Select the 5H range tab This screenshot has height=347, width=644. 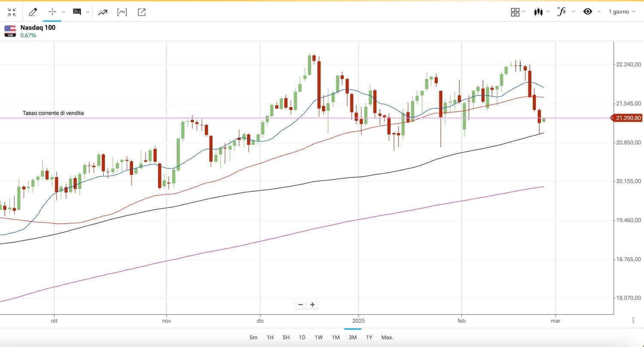[x=286, y=337]
